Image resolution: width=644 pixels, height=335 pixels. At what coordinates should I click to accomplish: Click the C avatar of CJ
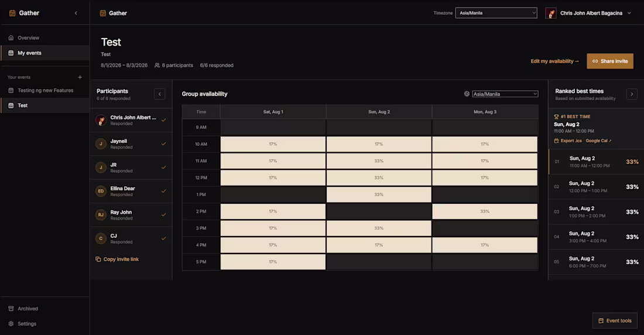point(101,238)
